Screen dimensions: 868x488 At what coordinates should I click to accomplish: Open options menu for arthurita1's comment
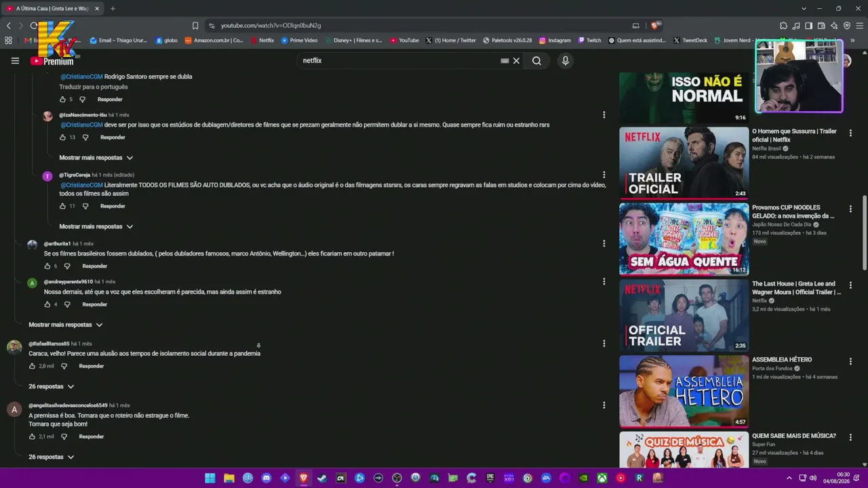coord(604,243)
